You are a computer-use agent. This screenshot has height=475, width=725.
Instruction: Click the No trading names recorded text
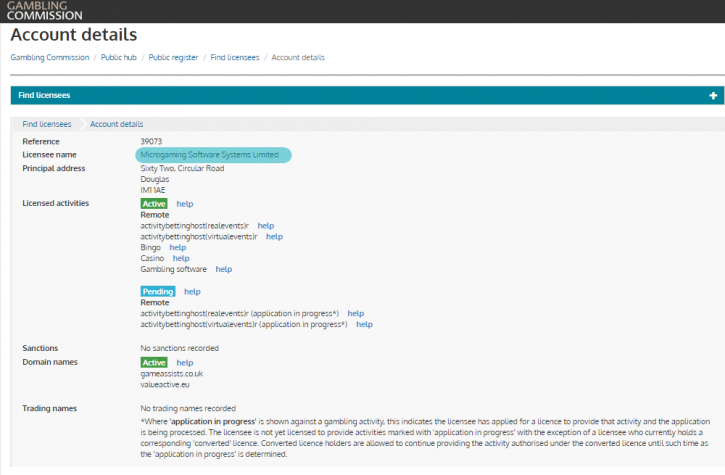pos(188,408)
